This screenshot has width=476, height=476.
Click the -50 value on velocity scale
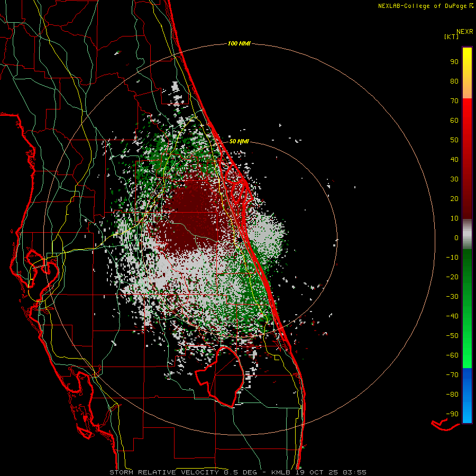click(x=452, y=336)
